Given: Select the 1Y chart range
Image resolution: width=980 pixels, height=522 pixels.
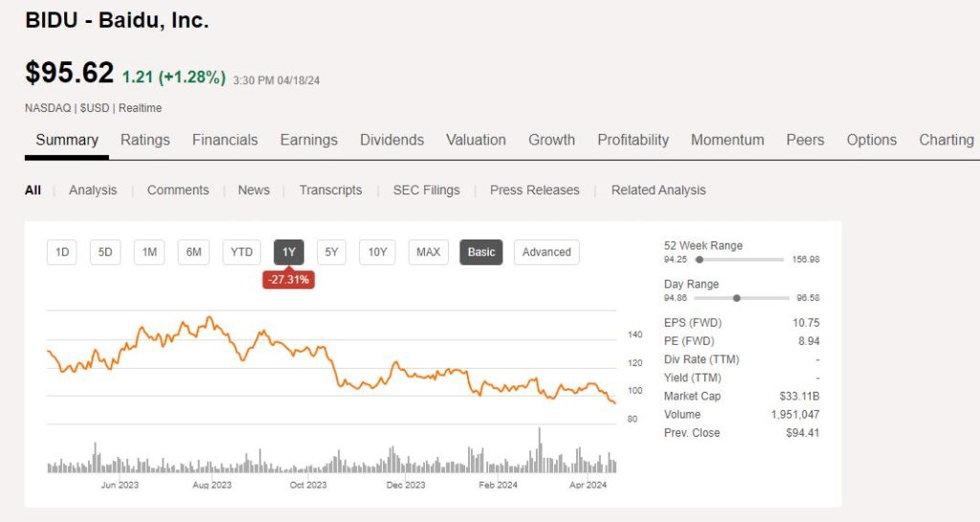Looking at the screenshot, I should (289, 252).
